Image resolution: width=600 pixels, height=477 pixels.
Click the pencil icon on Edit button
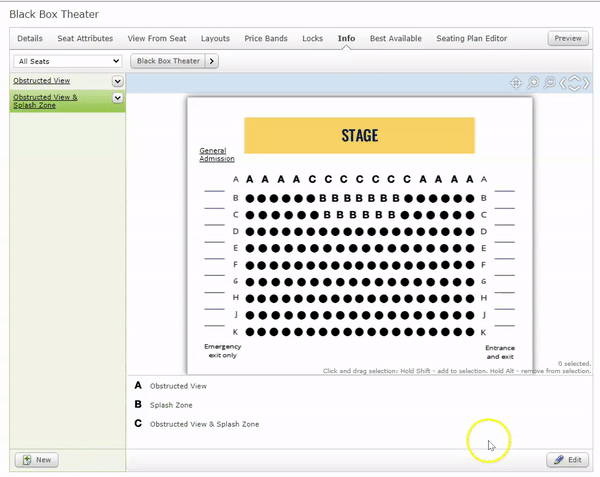559,460
